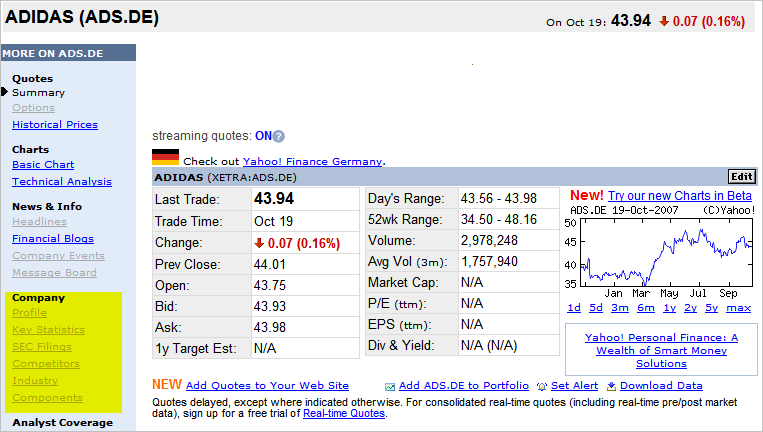Switch chart to 3m range

[x=620, y=307]
